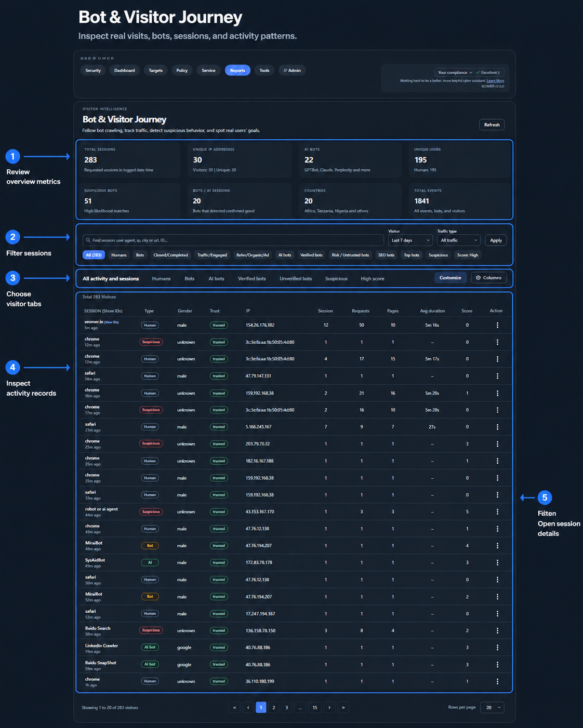Go to next page with right arrow
The width and height of the screenshot is (583, 728).
pyautogui.click(x=329, y=707)
